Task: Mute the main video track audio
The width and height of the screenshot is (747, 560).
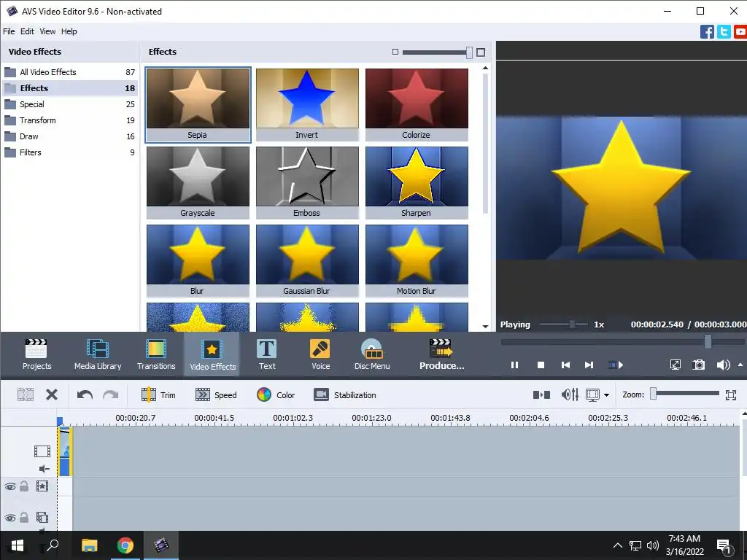Action: coord(44,469)
